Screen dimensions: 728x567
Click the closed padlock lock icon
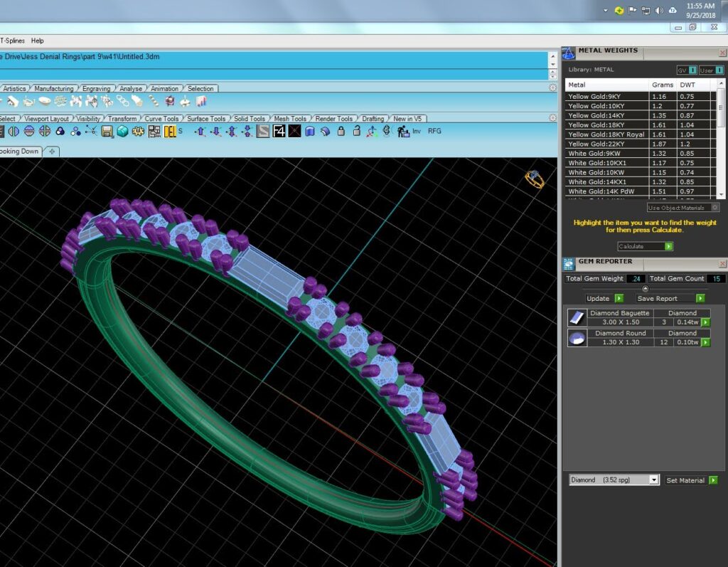coord(341,131)
